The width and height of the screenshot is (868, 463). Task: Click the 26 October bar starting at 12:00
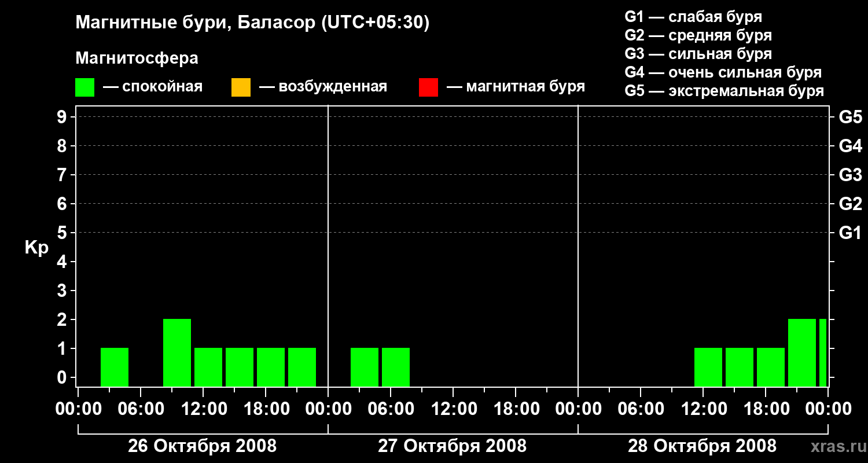tap(208, 367)
